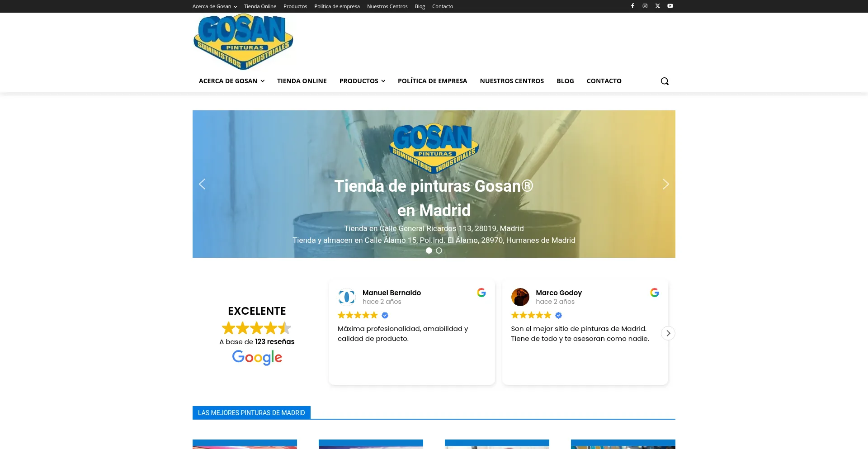This screenshot has width=868, height=449.
Task: Click Blog link in top bar
Action: tap(420, 6)
